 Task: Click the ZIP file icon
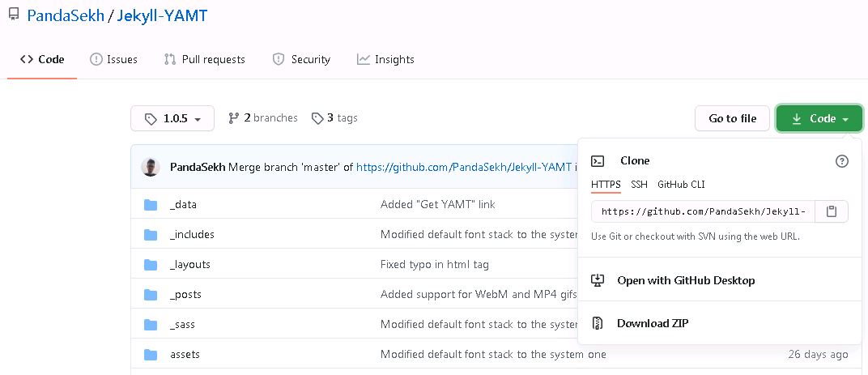coord(598,323)
